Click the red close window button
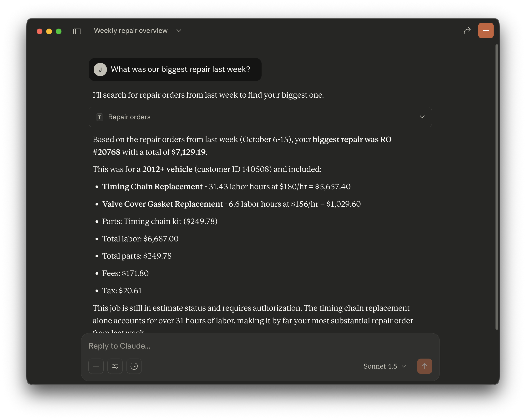 (40, 31)
